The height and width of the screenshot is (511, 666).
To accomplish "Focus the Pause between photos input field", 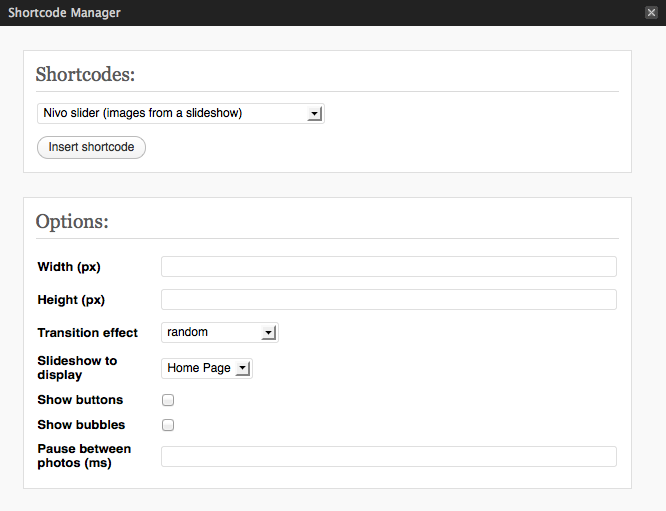I will click(389, 456).
